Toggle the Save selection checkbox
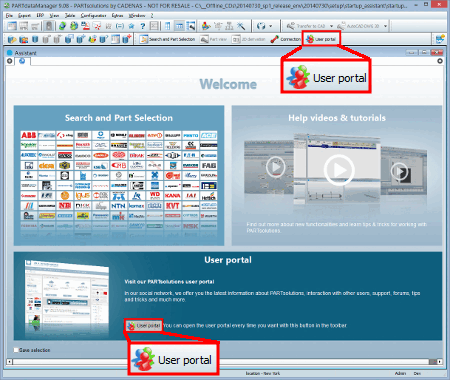The width and height of the screenshot is (450, 380). coord(16,350)
